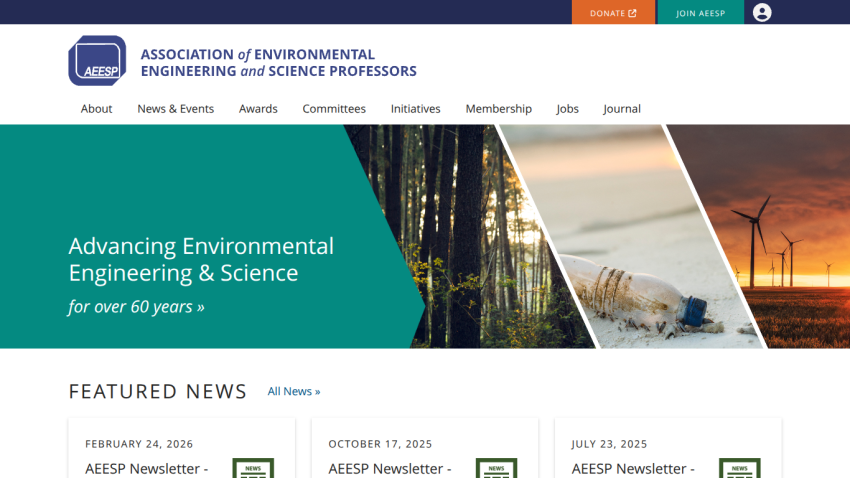The height and width of the screenshot is (478, 850).
Task: Click 'Advancing Environmental Engineering & Science' headline
Action: tap(201, 260)
